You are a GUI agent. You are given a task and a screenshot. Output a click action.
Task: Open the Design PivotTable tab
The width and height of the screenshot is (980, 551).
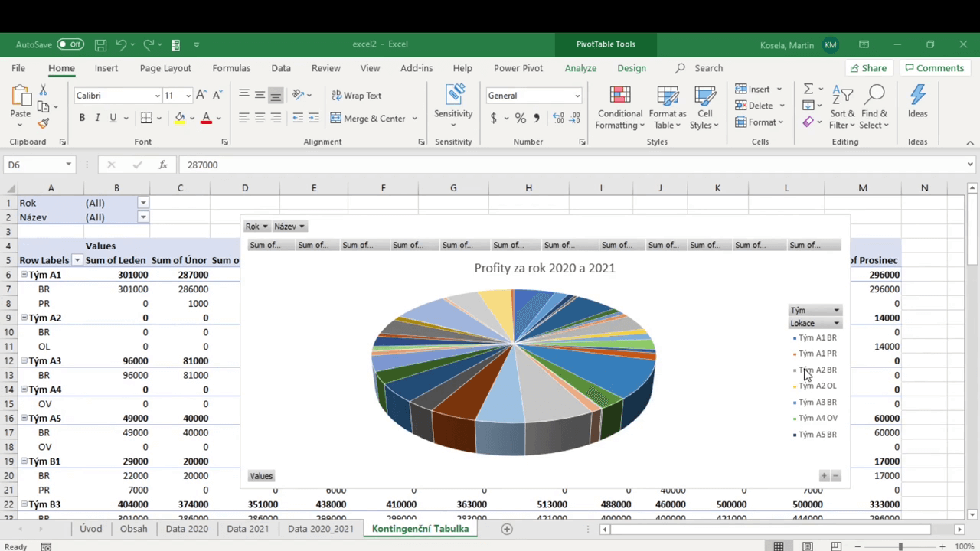632,68
